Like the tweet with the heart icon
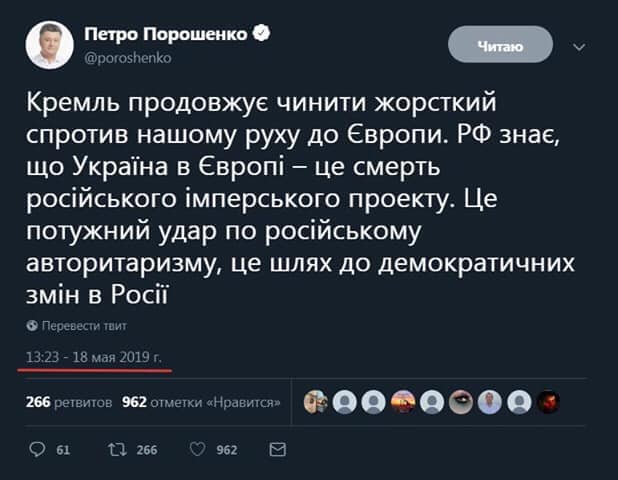 click(x=197, y=450)
